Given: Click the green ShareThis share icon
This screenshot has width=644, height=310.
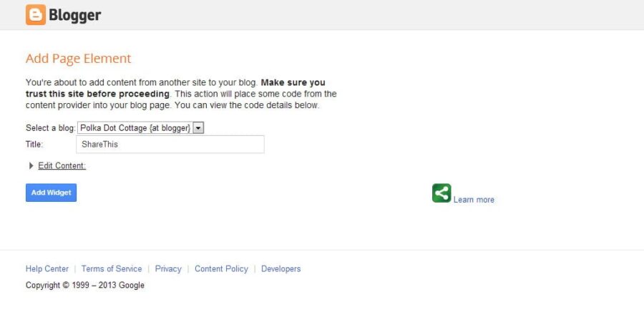Looking at the screenshot, I should click(441, 193).
